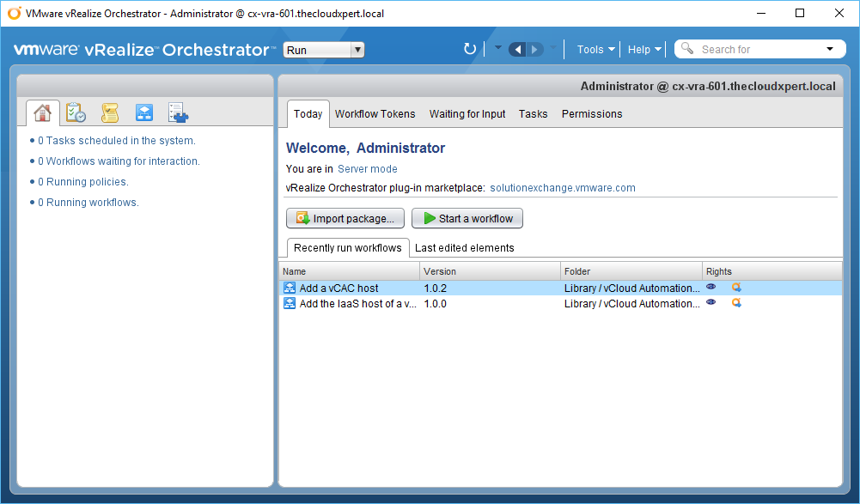Viewport: 860px width, 504px height.
Task: Open the Inventory view puzzle-piece icon
Action: [179, 112]
